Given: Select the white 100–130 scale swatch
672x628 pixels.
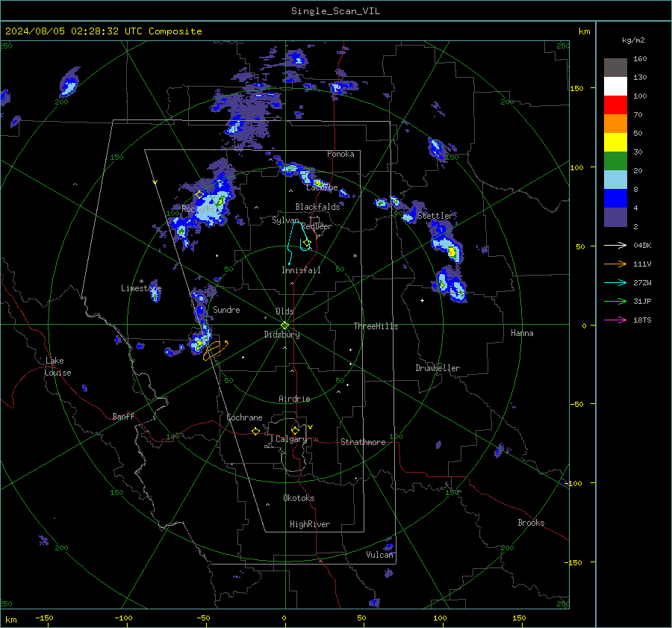Looking at the screenshot, I should pyautogui.click(x=615, y=87).
